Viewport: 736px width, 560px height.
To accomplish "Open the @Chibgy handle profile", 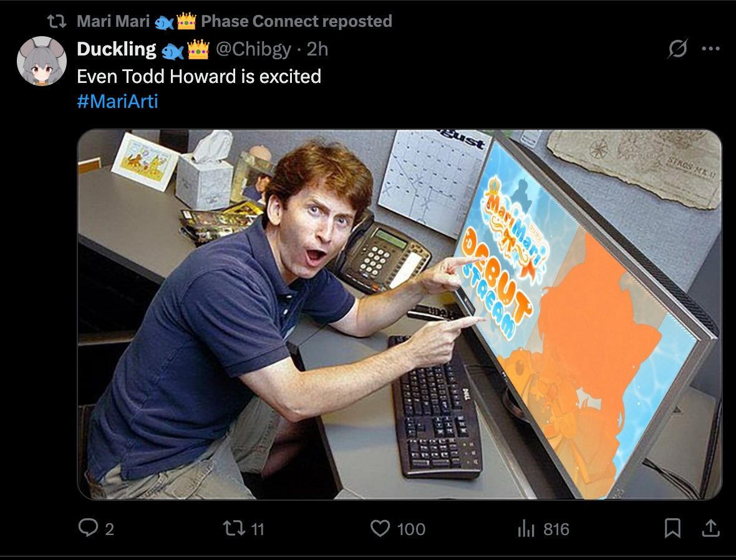I will (253, 49).
